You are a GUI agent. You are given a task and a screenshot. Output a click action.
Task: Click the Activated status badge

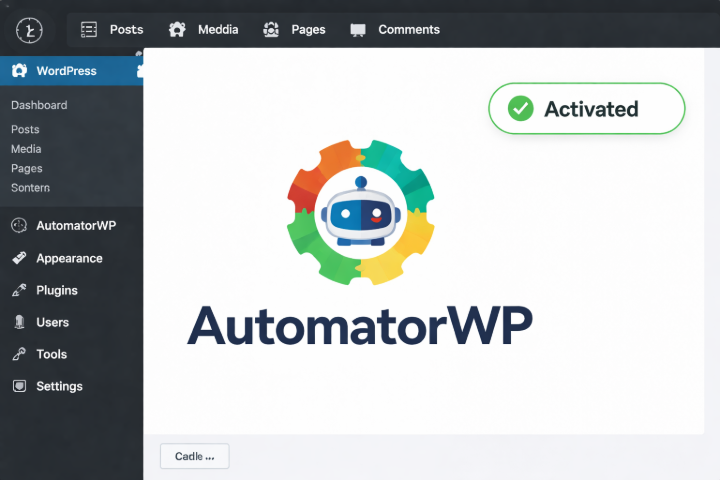click(x=586, y=108)
